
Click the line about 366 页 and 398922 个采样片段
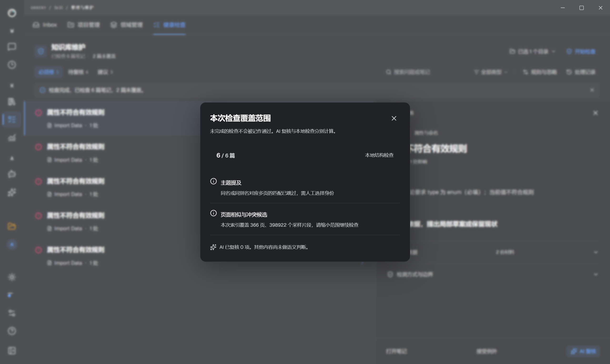pyautogui.click(x=290, y=225)
